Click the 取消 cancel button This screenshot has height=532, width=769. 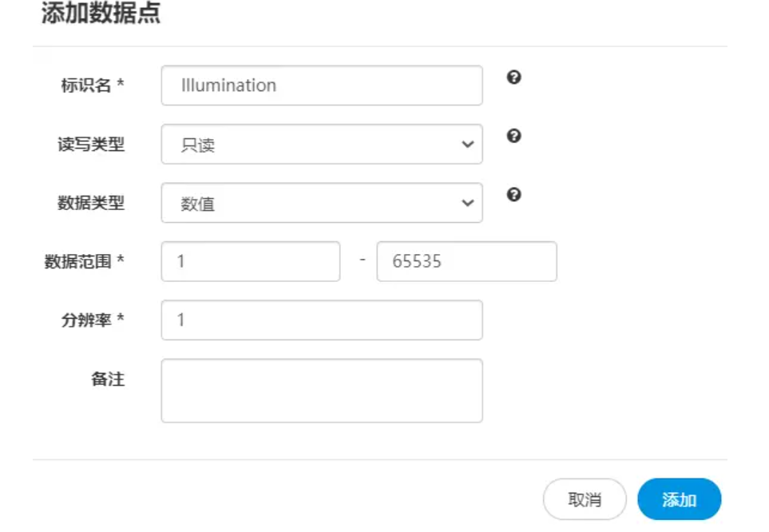[x=584, y=498]
